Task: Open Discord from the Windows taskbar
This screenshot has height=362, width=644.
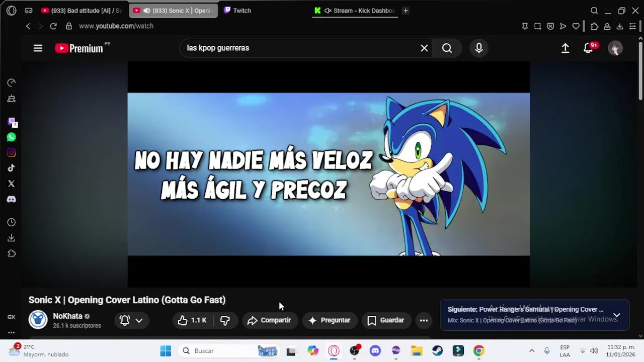Action: click(375, 351)
